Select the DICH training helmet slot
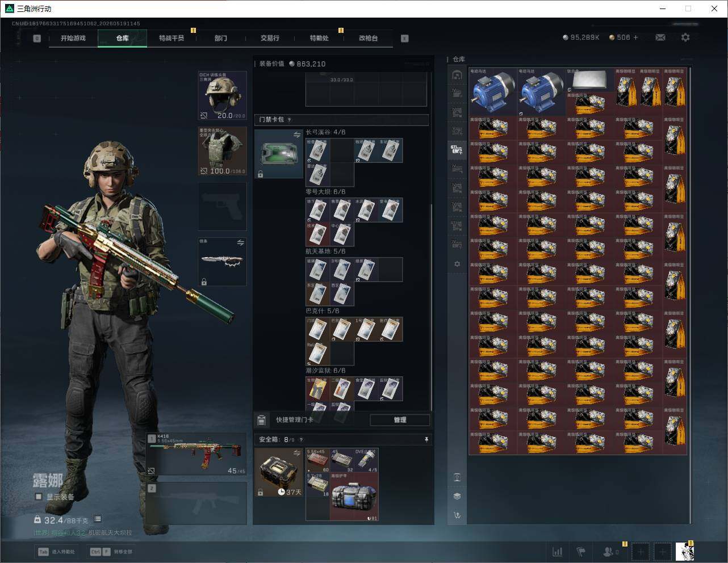 tap(222, 95)
